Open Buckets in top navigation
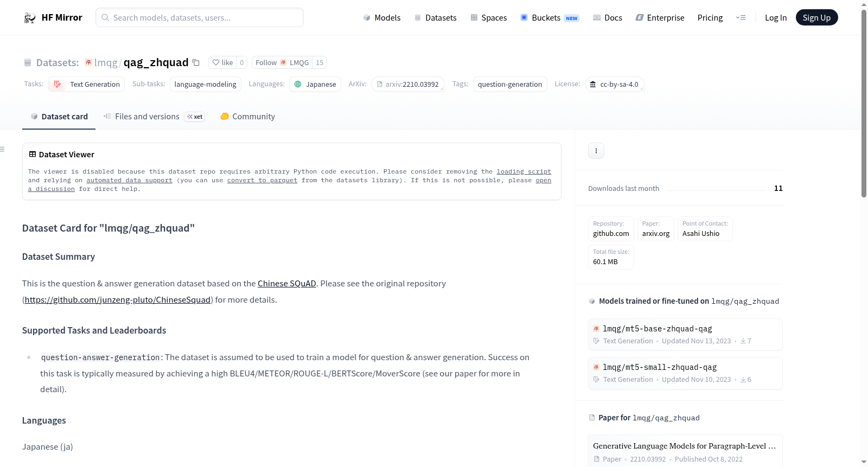This screenshot has width=868, height=467. point(550,18)
